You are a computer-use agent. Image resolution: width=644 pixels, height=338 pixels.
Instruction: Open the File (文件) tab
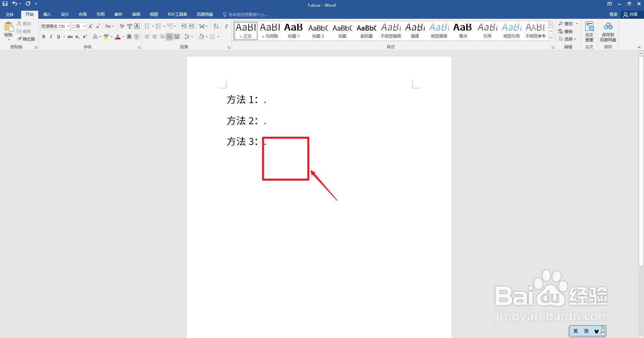coord(10,14)
